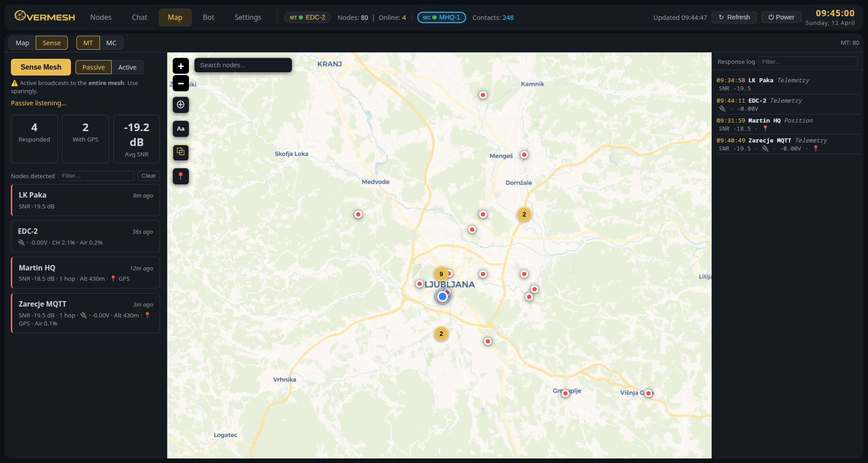Click the Vermesh logo
The height and width of the screenshot is (463, 868).
point(45,17)
